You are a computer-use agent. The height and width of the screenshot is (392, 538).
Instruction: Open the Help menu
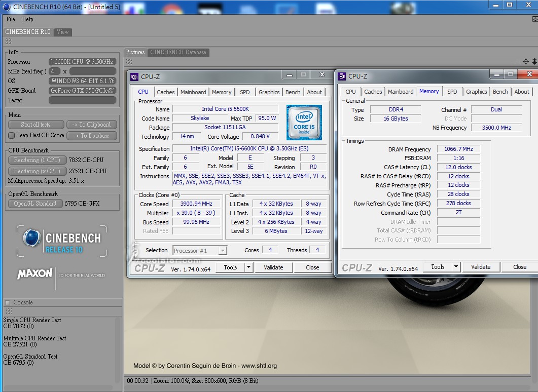point(28,19)
